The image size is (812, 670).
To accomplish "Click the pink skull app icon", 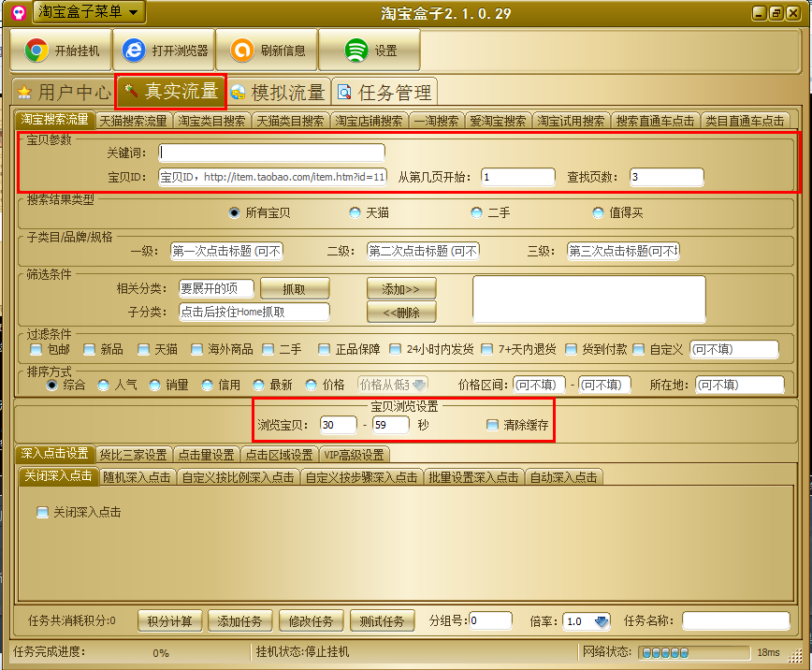I will [x=18, y=12].
